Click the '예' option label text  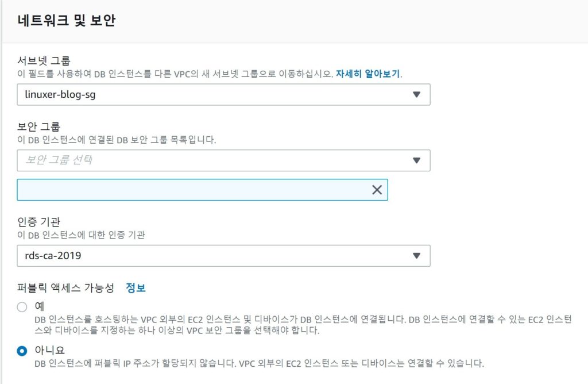40,306
